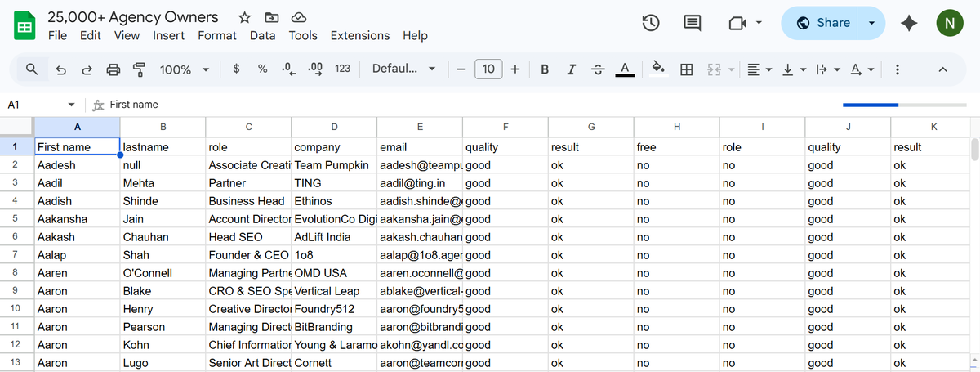This screenshot has height=372, width=980.
Task: Open the horizontal align dropdown
Action: click(760, 69)
